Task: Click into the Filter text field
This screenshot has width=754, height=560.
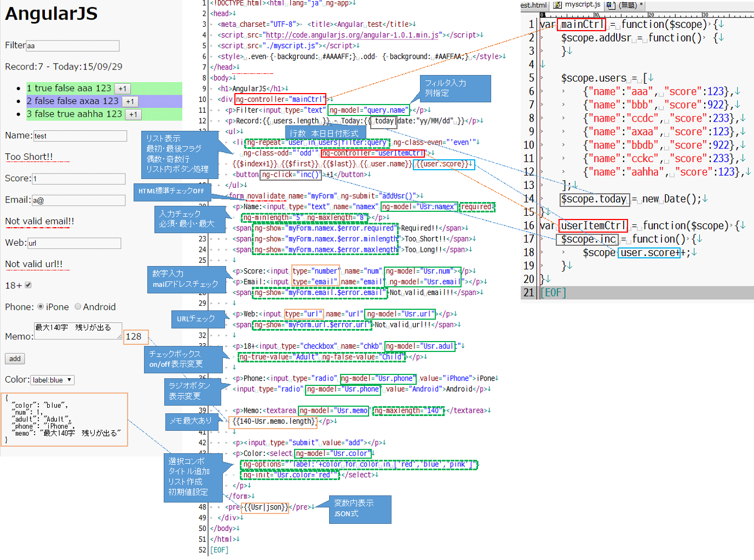Action: click(x=72, y=46)
